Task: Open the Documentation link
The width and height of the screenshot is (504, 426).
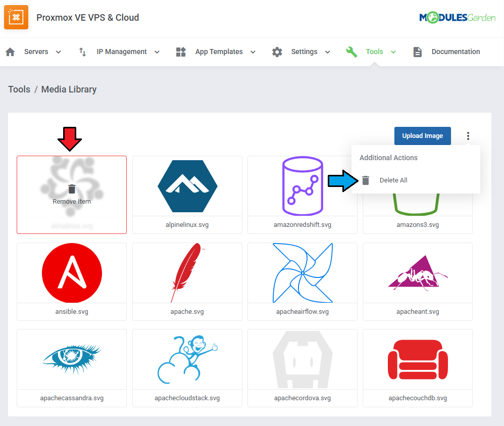Action: click(456, 52)
